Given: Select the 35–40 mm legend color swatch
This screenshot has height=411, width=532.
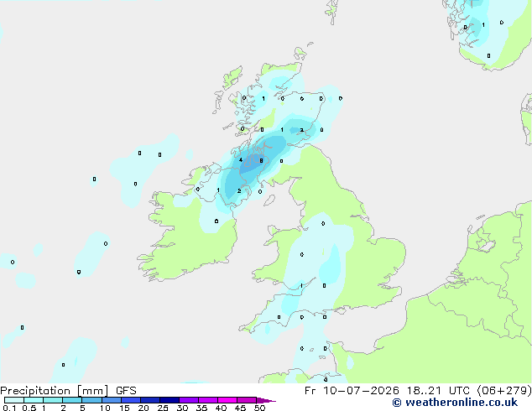Looking at the screenshot, I should click(208, 400).
